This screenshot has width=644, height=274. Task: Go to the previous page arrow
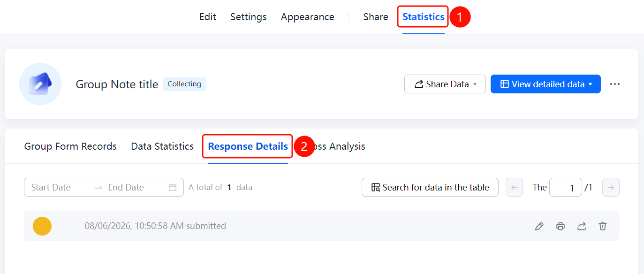[x=514, y=187]
